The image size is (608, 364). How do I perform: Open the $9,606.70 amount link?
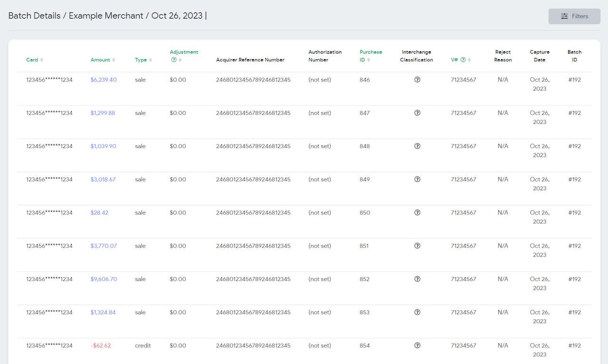[x=104, y=279]
